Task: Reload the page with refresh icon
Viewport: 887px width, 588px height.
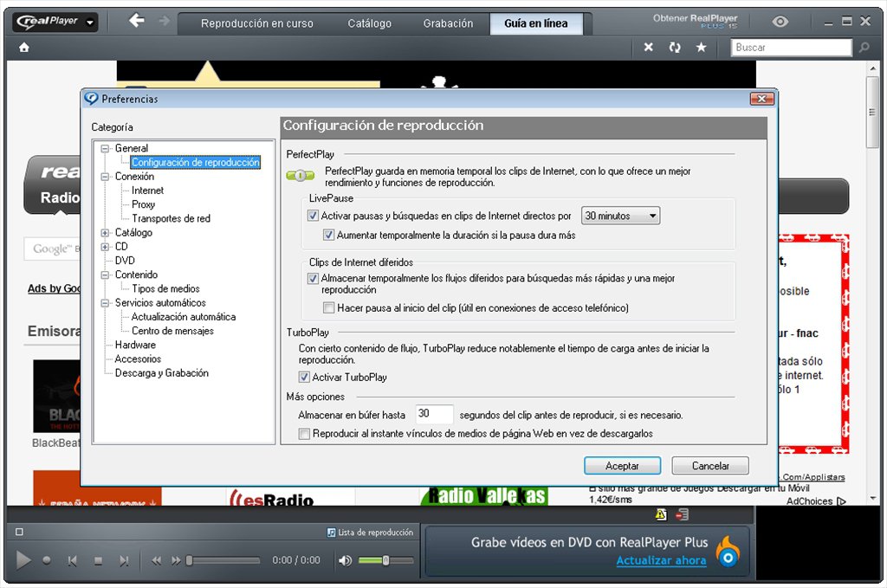Action: pos(674,47)
